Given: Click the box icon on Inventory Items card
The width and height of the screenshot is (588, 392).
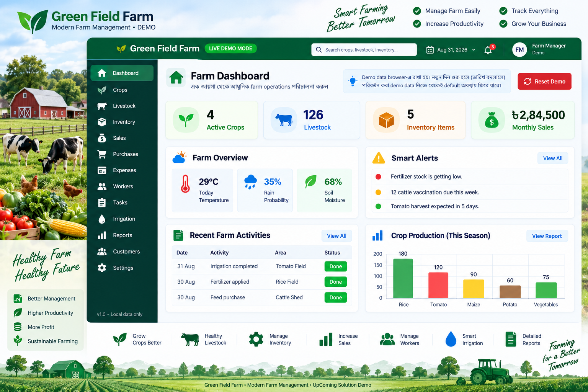Looking at the screenshot, I should tap(386, 120).
